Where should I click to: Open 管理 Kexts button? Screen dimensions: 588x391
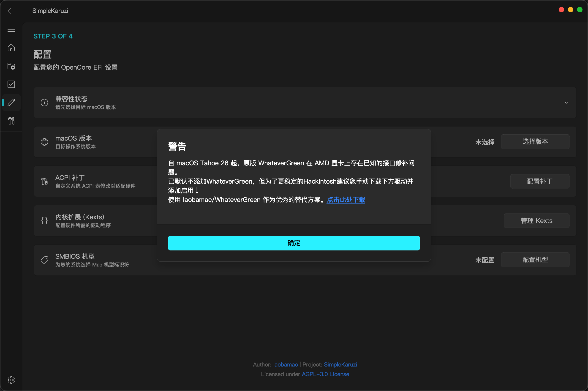pyautogui.click(x=536, y=221)
